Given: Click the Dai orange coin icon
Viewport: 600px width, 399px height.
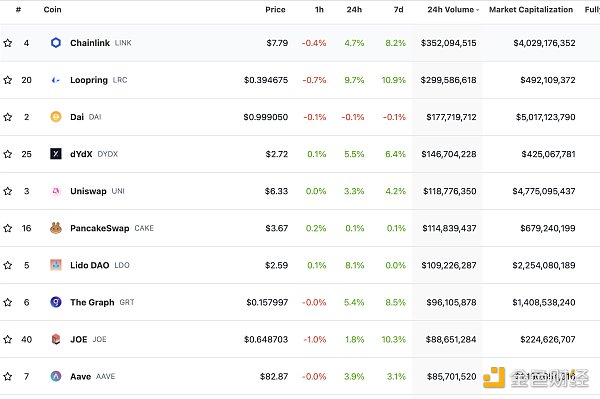Looking at the screenshot, I should click(x=56, y=117).
